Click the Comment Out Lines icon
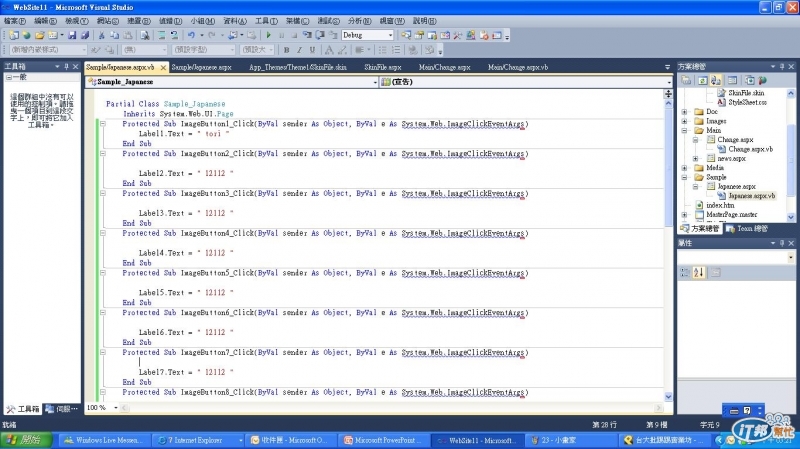This screenshot has width=800, height=449. [x=161, y=35]
